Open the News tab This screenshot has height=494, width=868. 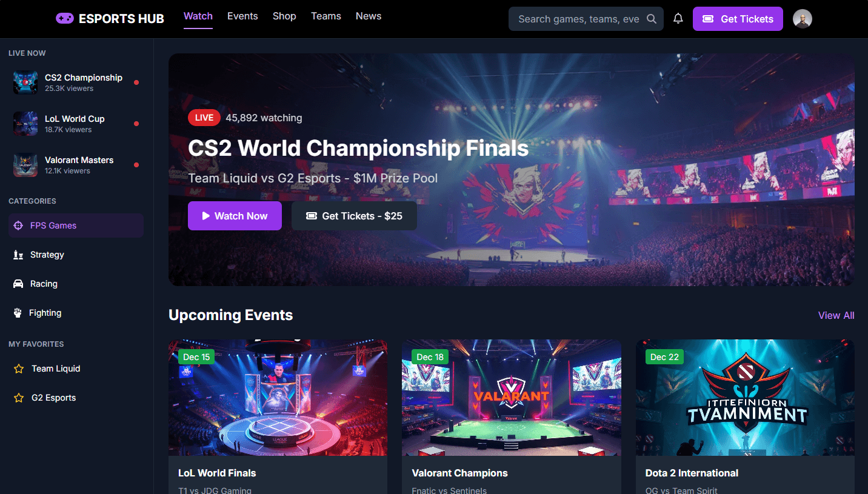click(369, 16)
